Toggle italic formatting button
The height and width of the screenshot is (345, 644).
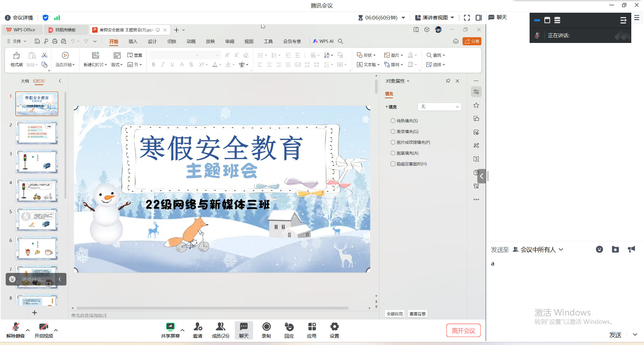(163, 64)
